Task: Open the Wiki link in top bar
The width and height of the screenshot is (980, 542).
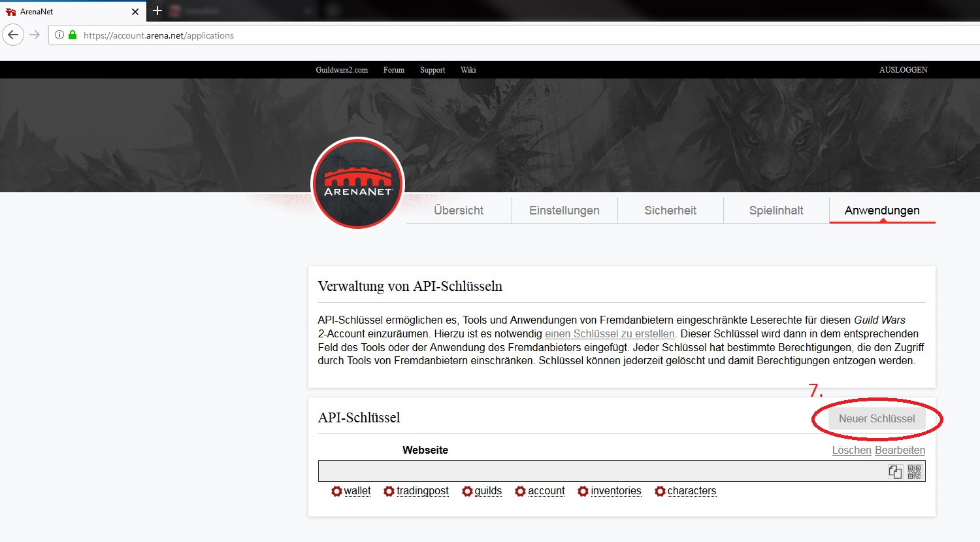Action: pos(468,70)
